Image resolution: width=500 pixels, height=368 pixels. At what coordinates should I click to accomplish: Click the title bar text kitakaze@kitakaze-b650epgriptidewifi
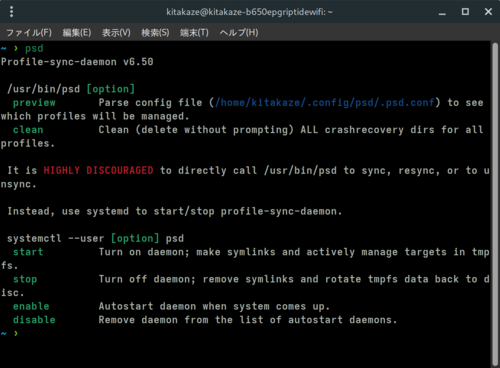pos(249,12)
